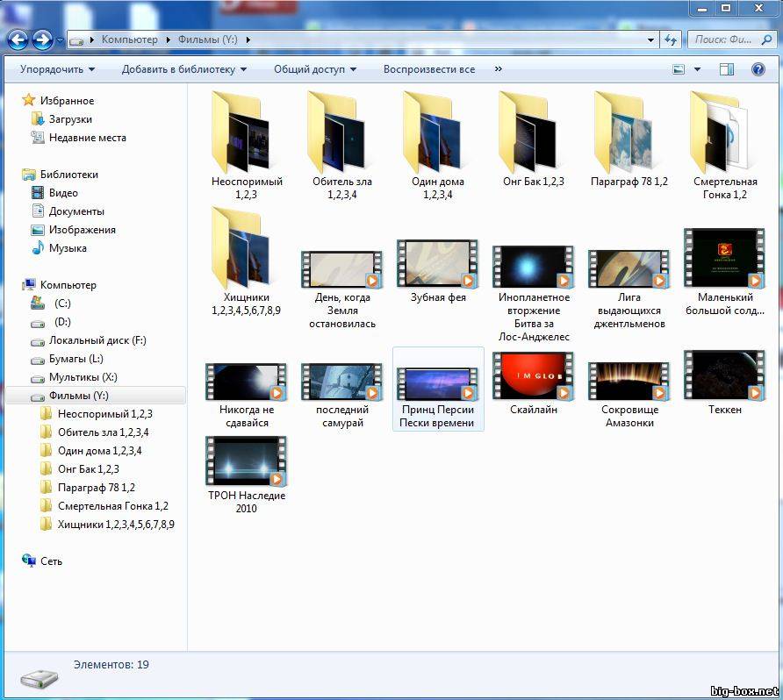
Task: Open the Добавить в библиотеку dropdown
Action: point(183,69)
